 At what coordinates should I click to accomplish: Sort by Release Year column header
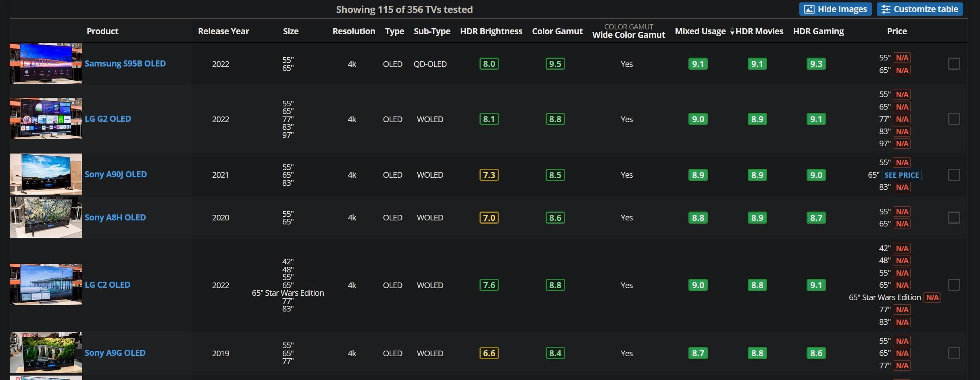point(223,31)
